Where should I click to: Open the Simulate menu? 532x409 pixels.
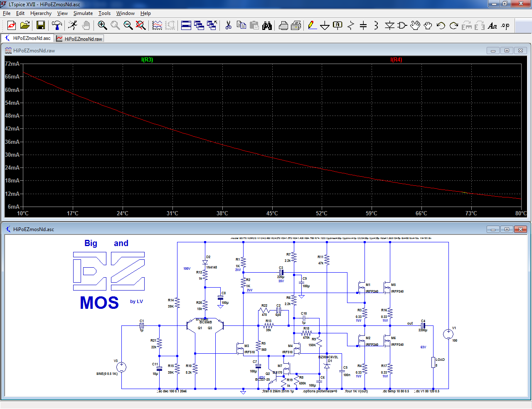pyautogui.click(x=83, y=13)
